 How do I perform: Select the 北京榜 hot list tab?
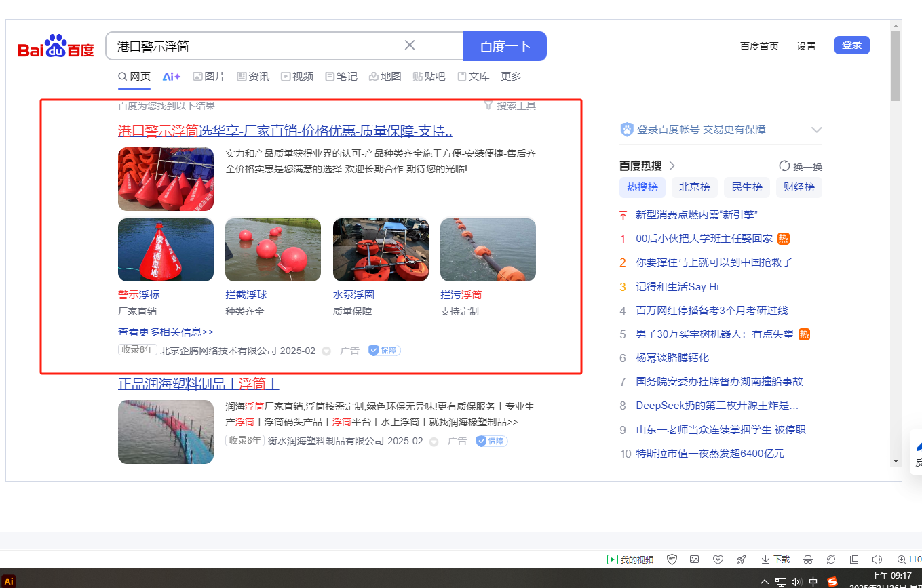pos(695,187)
